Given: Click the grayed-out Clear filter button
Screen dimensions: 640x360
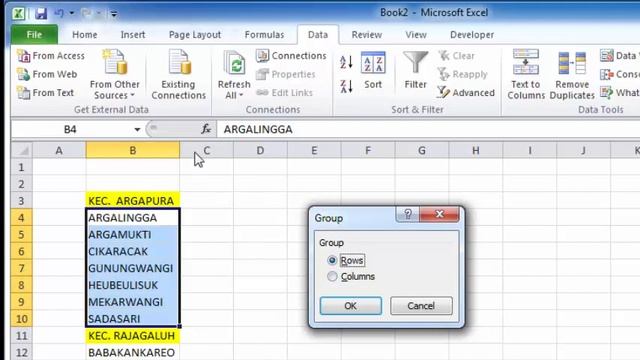Looking at the screenshot, I should [456, 56].
